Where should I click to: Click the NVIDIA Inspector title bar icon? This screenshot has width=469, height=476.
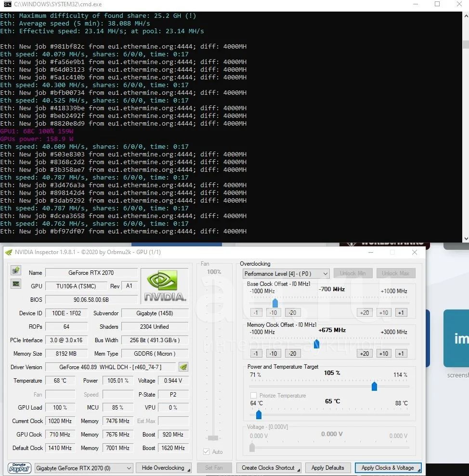click(9, 252)
